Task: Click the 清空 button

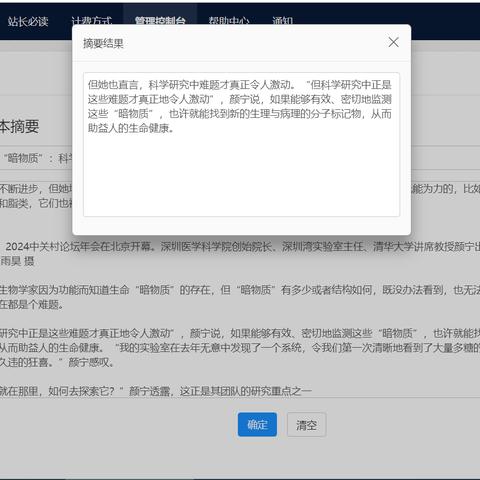Action: [306, 424]
